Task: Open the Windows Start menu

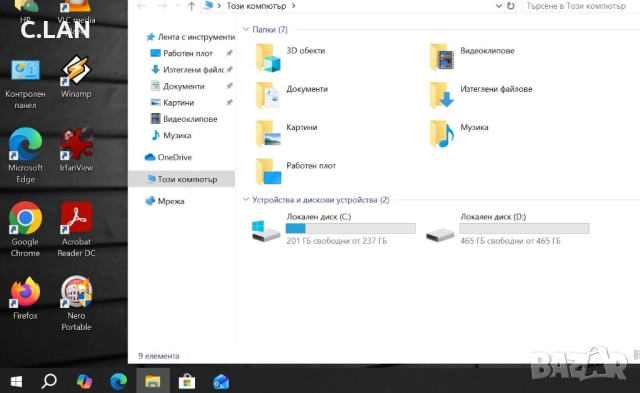Action: click(x=16, y=382)
